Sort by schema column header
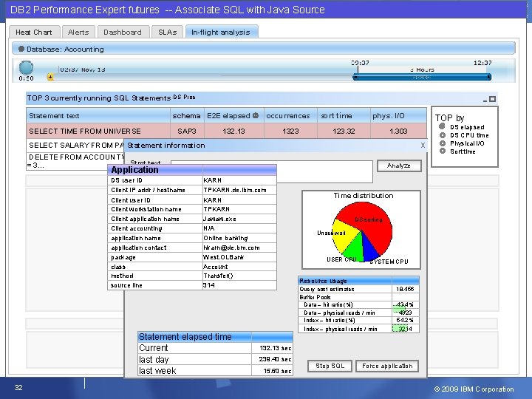This screenshot has height=399, width=532. (187, 116)
